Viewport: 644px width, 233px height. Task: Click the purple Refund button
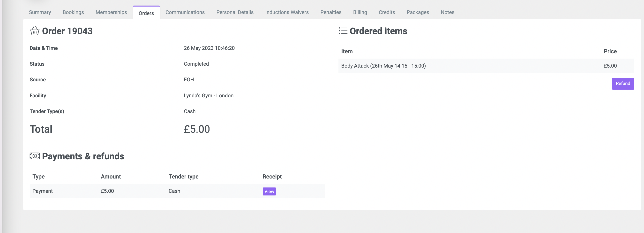tap(623, 84)
